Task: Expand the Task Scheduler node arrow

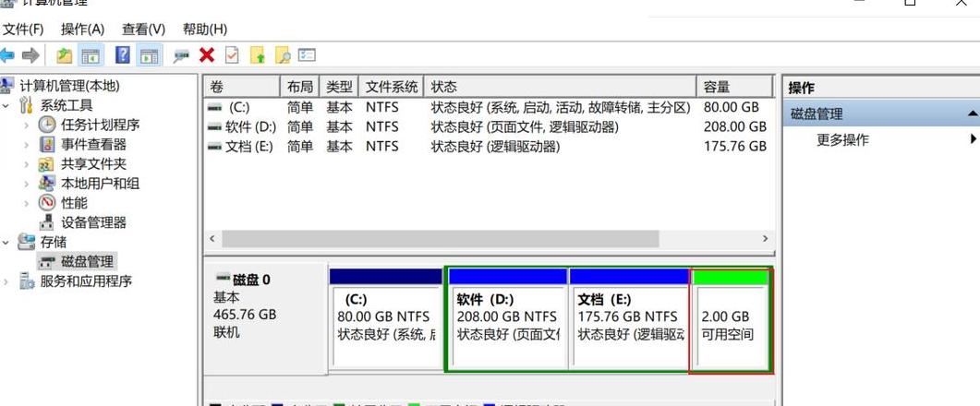Action: [26, 125]
